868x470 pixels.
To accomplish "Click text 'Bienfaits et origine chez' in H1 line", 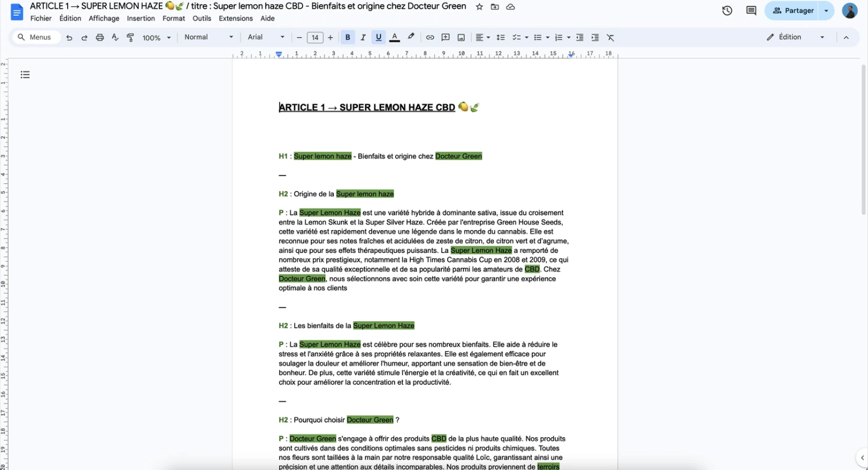I will [x=395, y=156].
